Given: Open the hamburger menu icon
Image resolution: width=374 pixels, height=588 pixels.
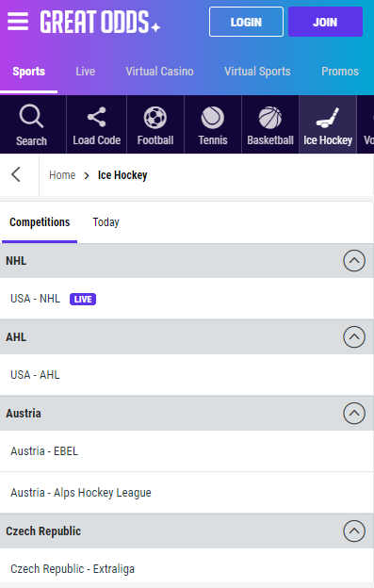Looking at the screenshot, I should pos(18,22).
